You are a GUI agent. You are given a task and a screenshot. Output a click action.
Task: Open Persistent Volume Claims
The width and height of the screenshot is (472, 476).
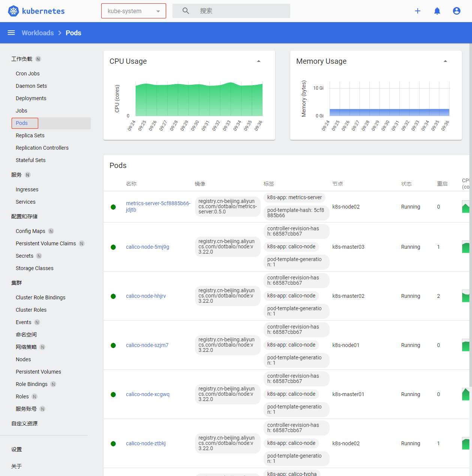click(46, 243)
